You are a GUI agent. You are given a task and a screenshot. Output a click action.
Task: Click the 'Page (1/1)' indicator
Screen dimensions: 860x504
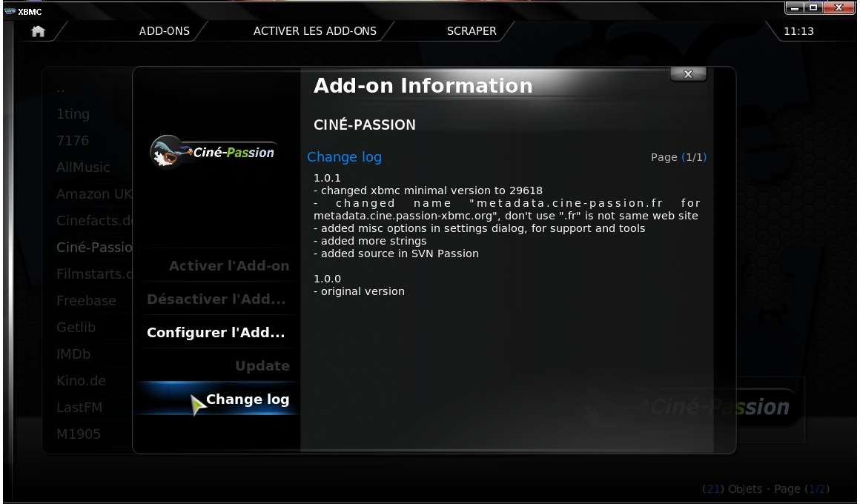[x=678, y=157]
